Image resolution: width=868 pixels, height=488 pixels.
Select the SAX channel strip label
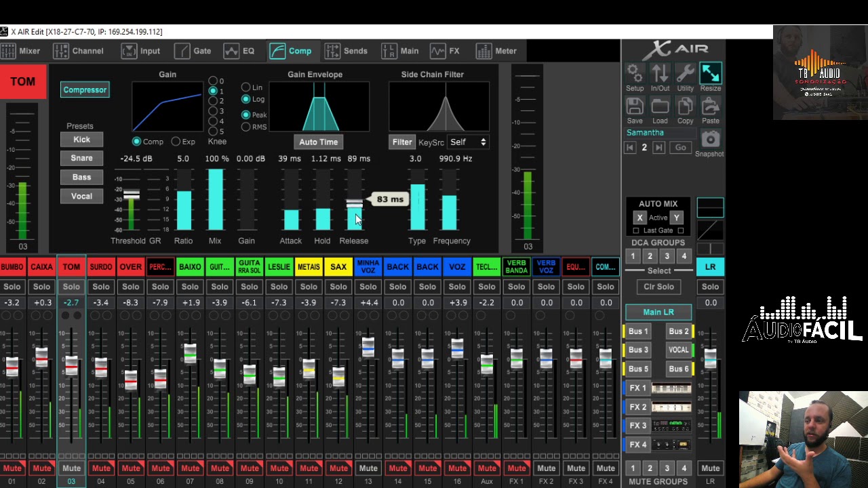tap(338, 267)
